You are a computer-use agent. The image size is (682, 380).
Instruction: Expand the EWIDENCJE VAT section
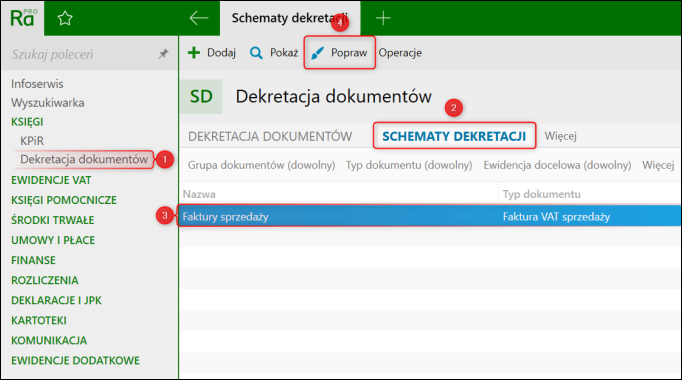coord(51,180)
